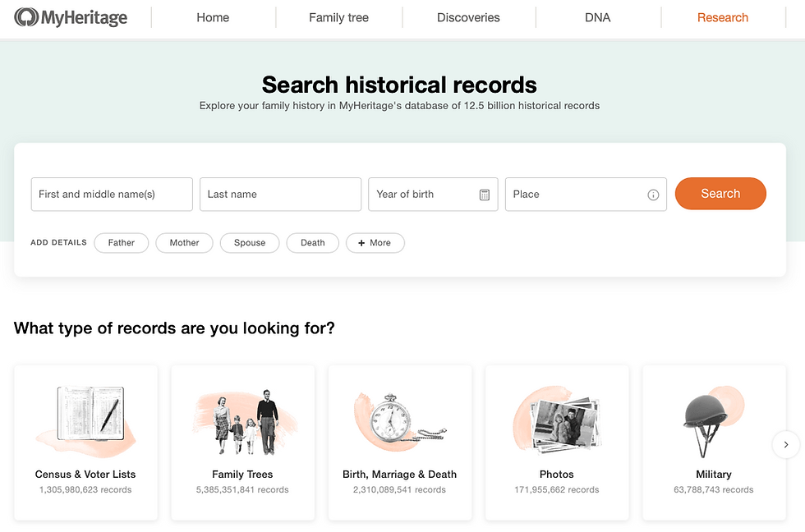This screenshot has width=805, height=532.
Task: Click the MyHeritage logo
Action: (x=71, y=17)
